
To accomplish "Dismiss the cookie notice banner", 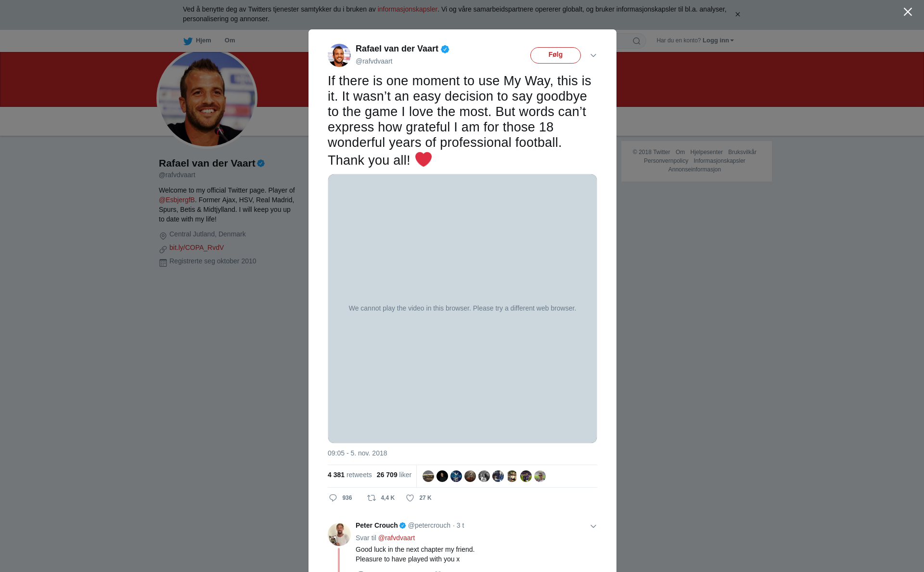I will pos(737,14).
